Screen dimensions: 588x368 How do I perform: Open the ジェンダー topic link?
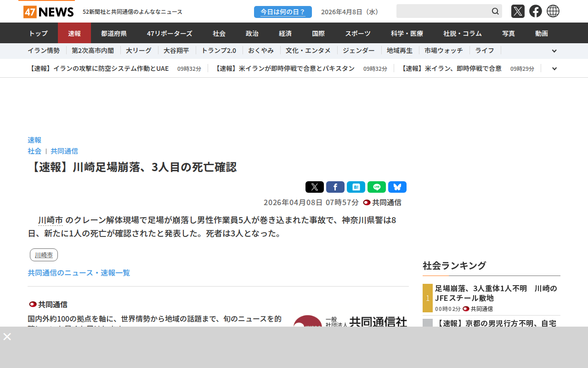click(359, 51)
